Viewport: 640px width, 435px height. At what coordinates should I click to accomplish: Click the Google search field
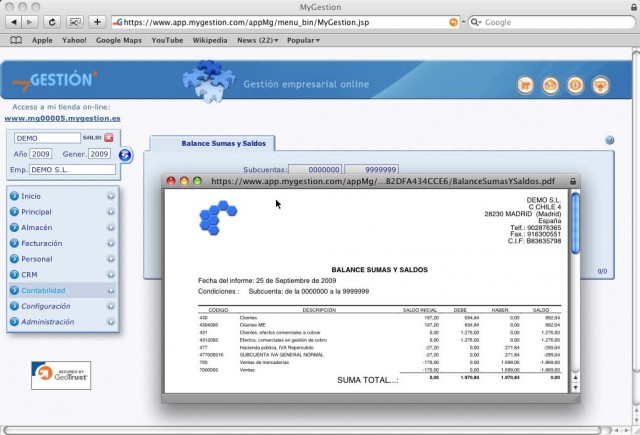[x=551, y=22]
